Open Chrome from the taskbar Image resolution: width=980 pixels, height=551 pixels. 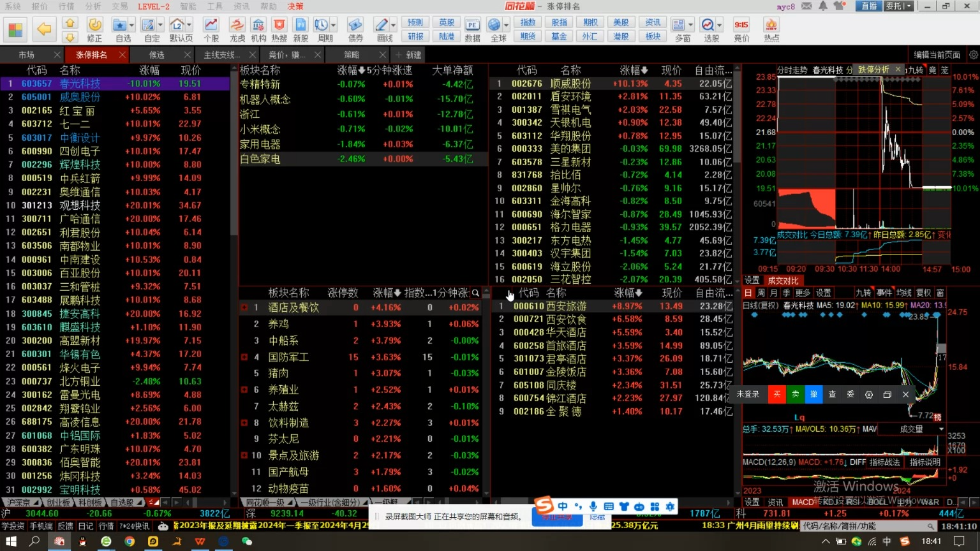click(130, 541)
